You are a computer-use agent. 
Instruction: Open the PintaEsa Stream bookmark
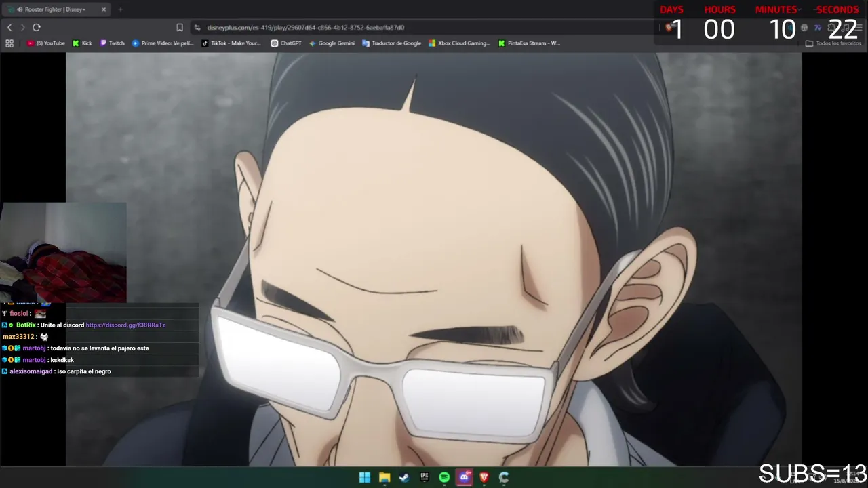click(529, 43)
